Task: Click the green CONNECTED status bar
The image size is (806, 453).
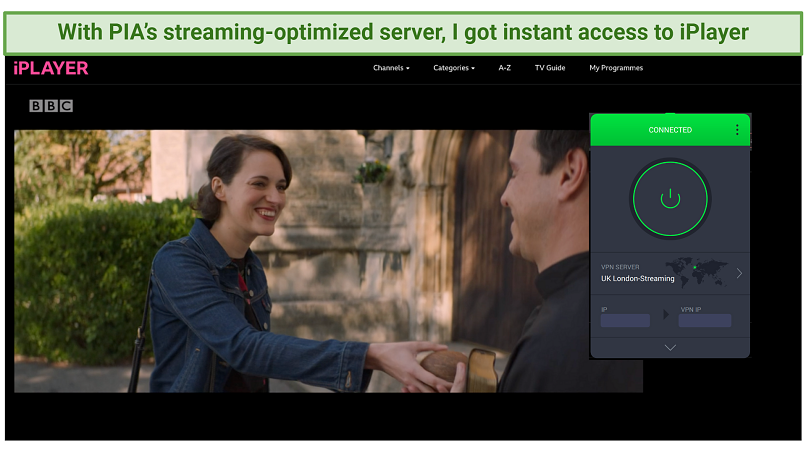Action: [x=670, y=130]
